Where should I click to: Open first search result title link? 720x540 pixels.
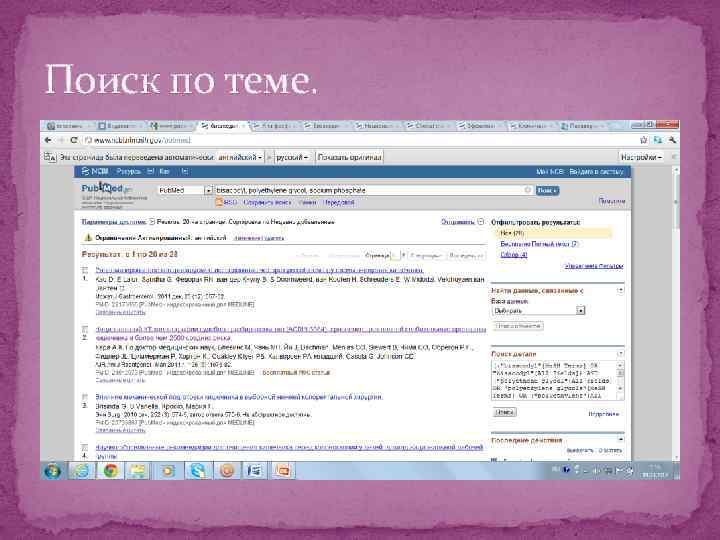[x=259, y=270]
